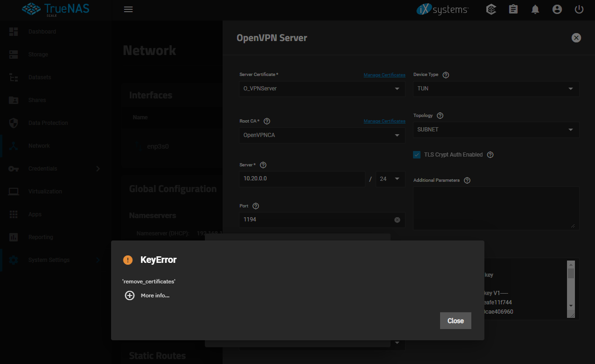Click 'remove_certificates' error text

point(148,282)
